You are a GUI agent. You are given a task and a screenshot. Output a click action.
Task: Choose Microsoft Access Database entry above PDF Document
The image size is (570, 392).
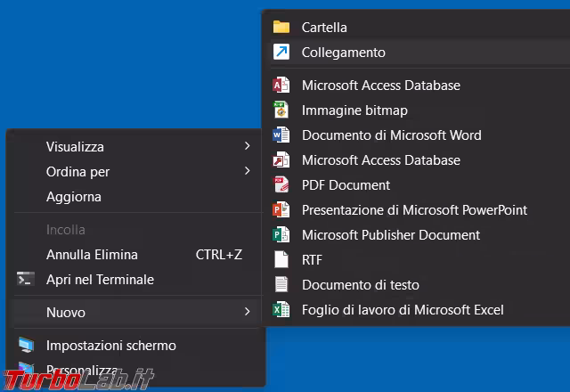coord(380,160)
